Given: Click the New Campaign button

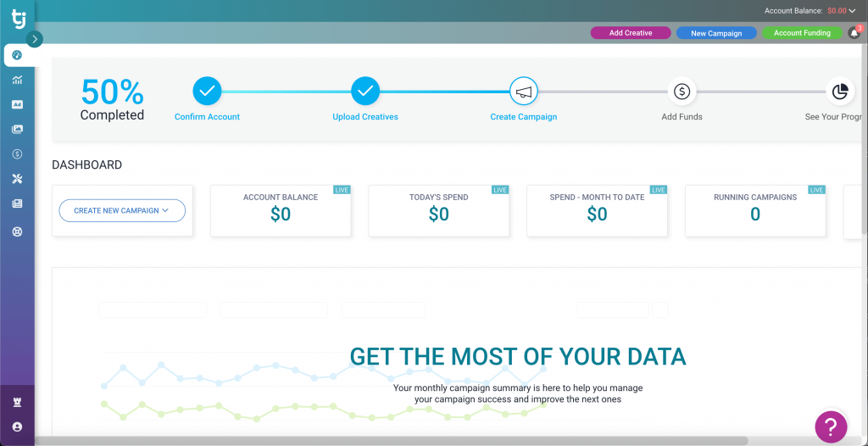Looking at the screenshot, I should pos(716,33).
